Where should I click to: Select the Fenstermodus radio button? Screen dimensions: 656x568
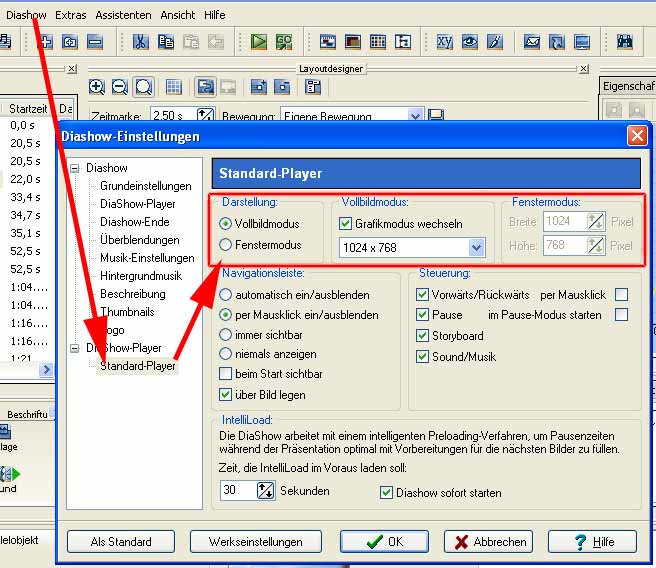226,244
